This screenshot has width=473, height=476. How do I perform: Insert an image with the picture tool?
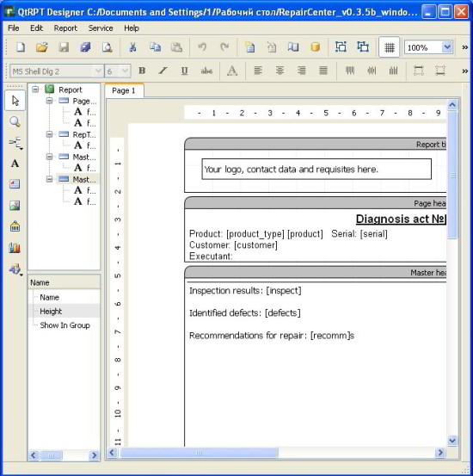coord(15,206)
